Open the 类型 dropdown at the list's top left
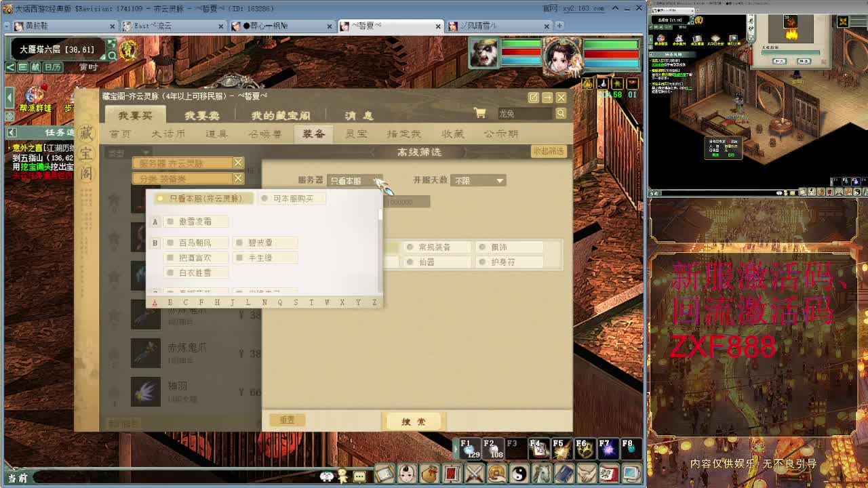The height and width of the screenshot is (488, 868). [129, 153]
